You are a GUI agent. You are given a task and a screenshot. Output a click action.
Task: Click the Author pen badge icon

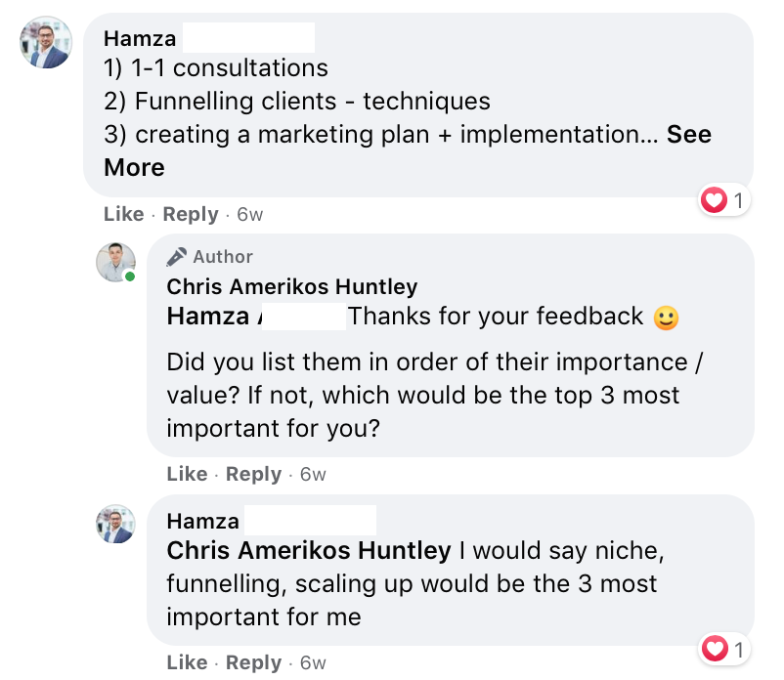click(x=177, y=257)
